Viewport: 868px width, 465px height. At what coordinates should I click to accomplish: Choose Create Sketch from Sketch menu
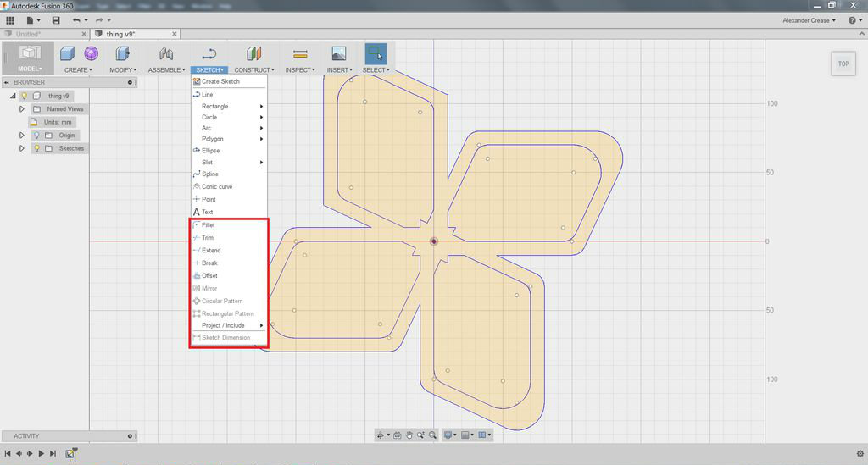pos(229,81)
